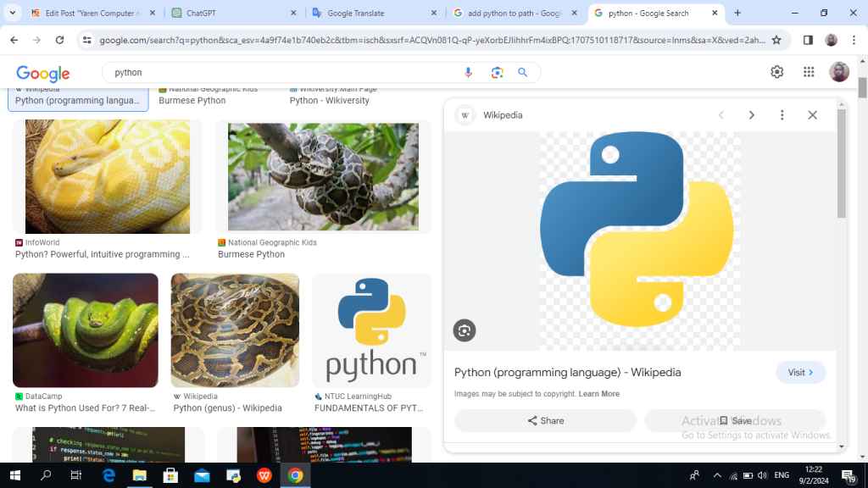The width and height of the screenshot is (868, 488).
Task: Close the image preview panel
Action: 813,115
